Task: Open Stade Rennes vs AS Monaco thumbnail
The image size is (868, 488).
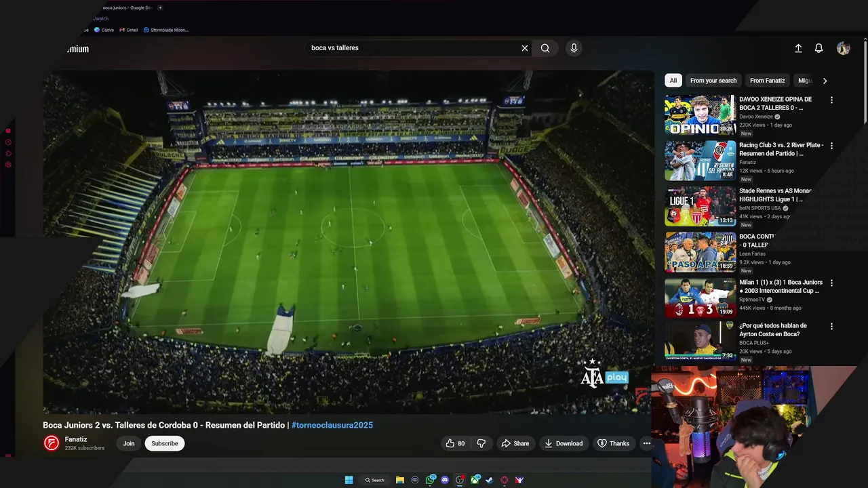Action: [x=700, y=207]
